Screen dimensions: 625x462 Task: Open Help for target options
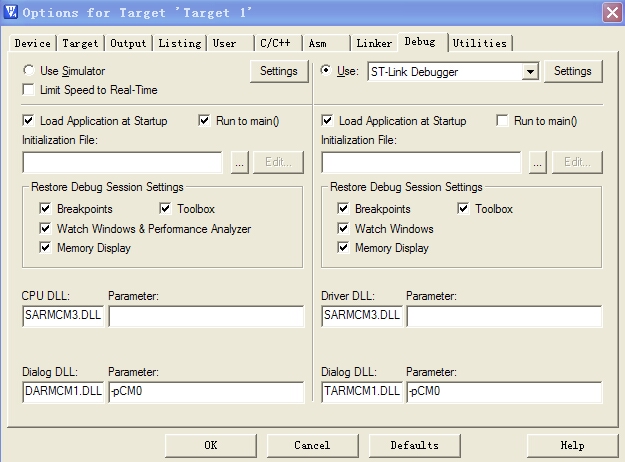tap(572, 446)
